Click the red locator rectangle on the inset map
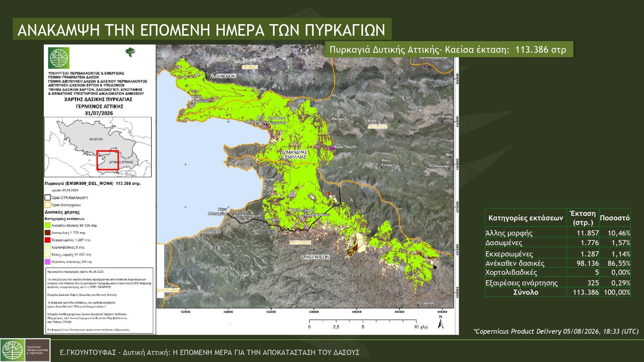This screenshot has width=644, height=362. click(108, 160)
